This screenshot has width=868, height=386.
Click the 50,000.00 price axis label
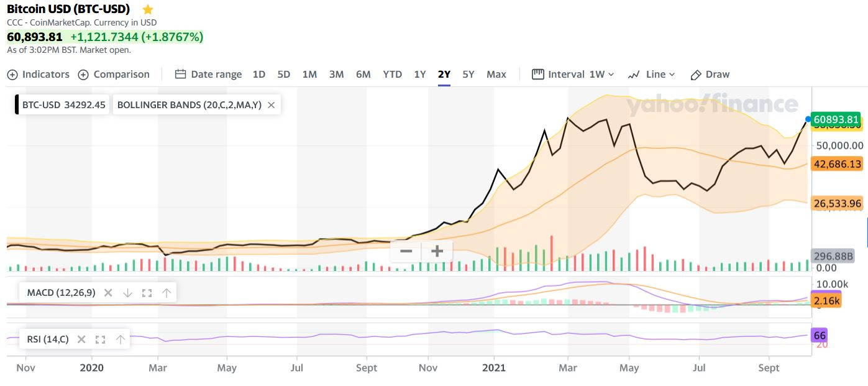tap(839, 145)
